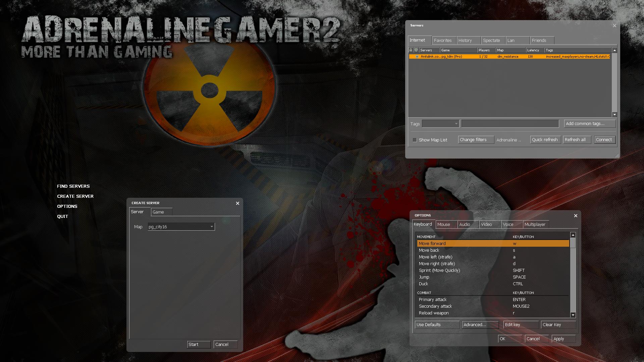
Task: Select the Anitalink server row
Action: 509,57
